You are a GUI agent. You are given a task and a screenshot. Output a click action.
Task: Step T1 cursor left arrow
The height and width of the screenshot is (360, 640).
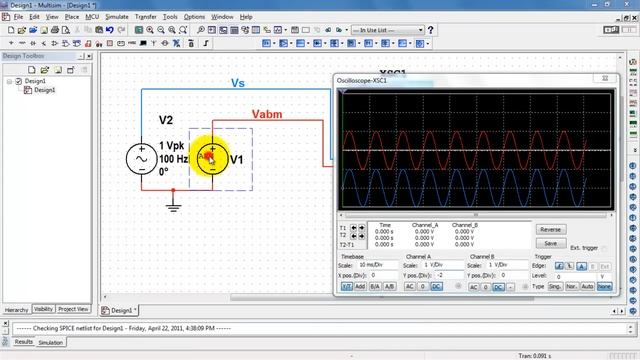point(353,228)
